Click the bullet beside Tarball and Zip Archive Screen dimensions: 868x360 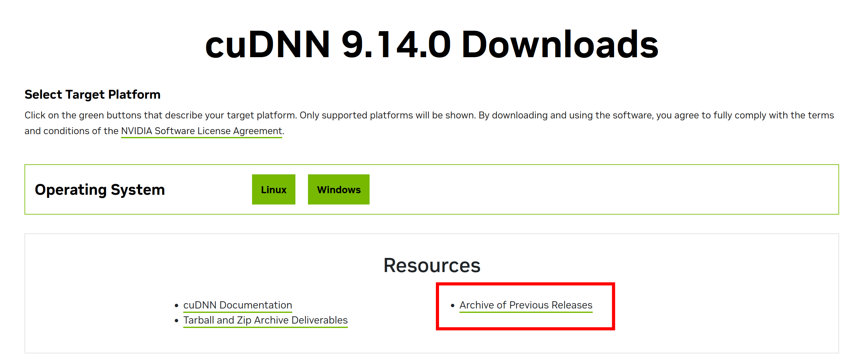[x=176, y=321]
